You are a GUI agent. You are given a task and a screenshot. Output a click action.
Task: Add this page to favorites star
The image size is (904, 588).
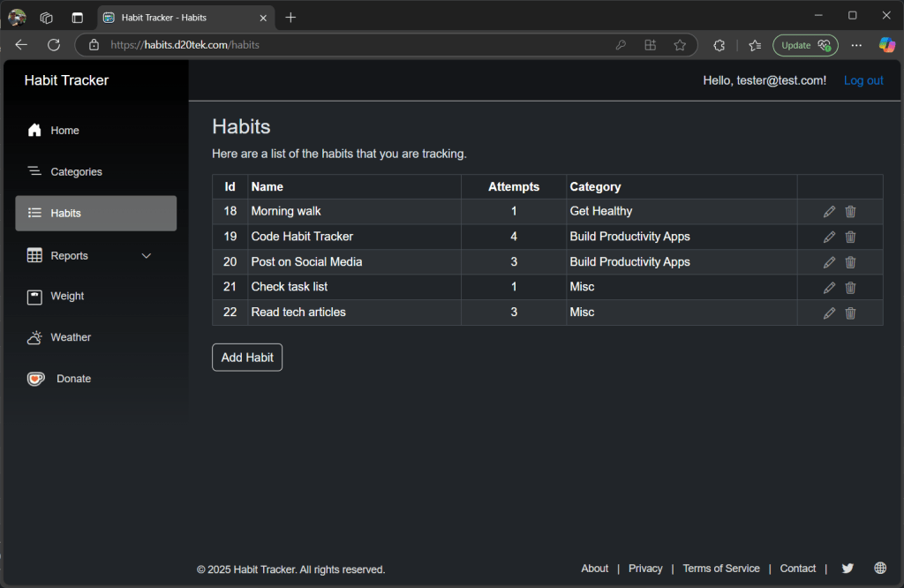coord(679,45)
